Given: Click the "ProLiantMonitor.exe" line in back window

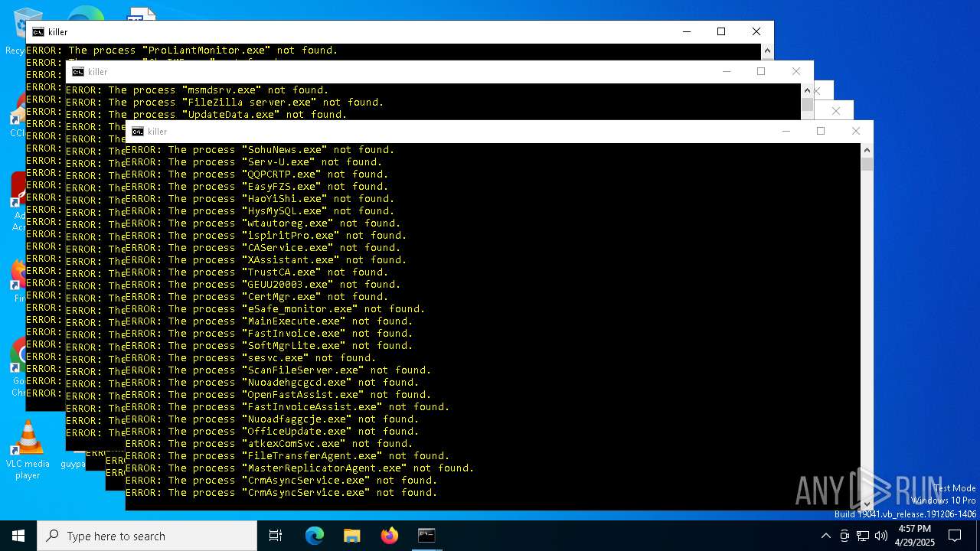Looking at the screenshot, I should 182,51.
